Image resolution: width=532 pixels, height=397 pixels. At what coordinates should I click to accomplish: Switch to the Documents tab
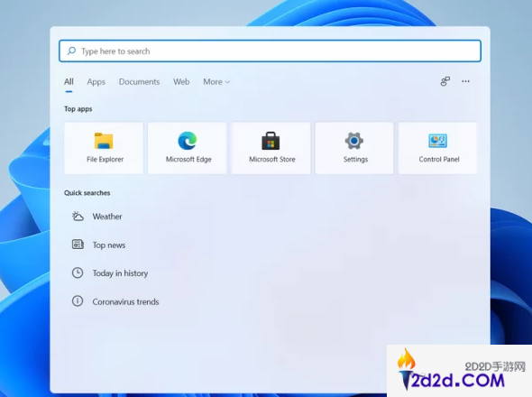139,82
